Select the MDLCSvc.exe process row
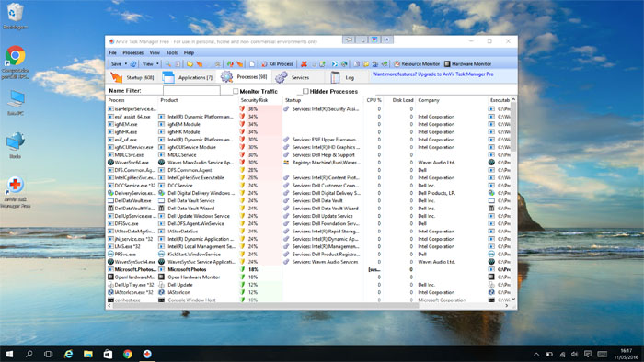Screen dimensions: 644x362 308,155
